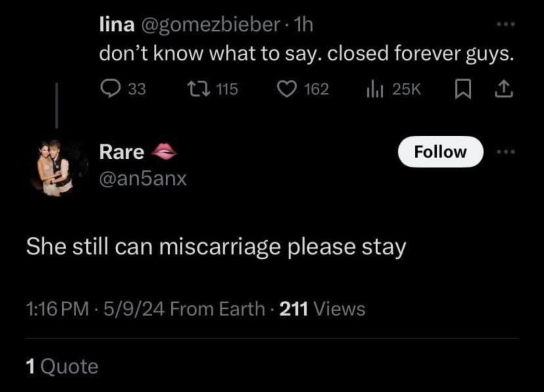544x392 pixels.
Task: Click the Rare display name
Action: tap(122, 152)
